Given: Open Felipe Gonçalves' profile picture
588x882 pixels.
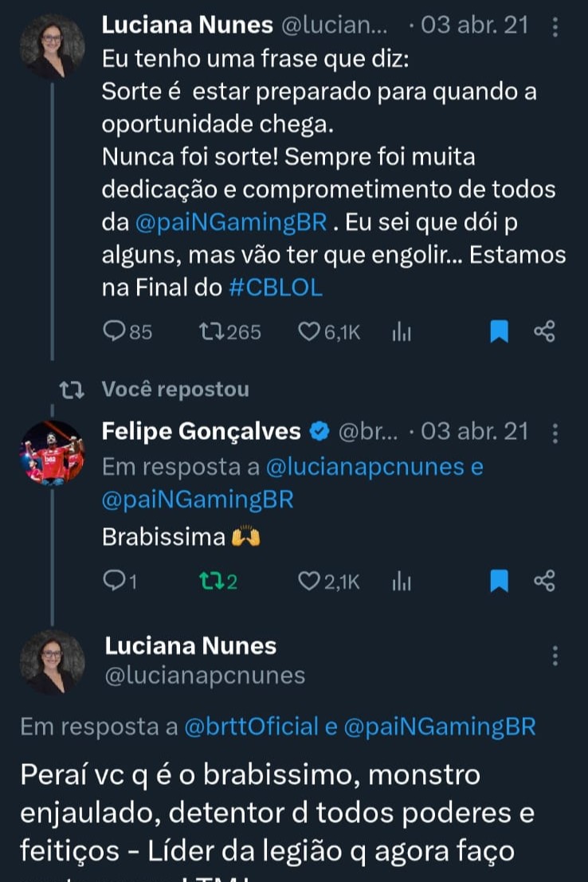Looking at the screenshot, I should coord(52,452).
